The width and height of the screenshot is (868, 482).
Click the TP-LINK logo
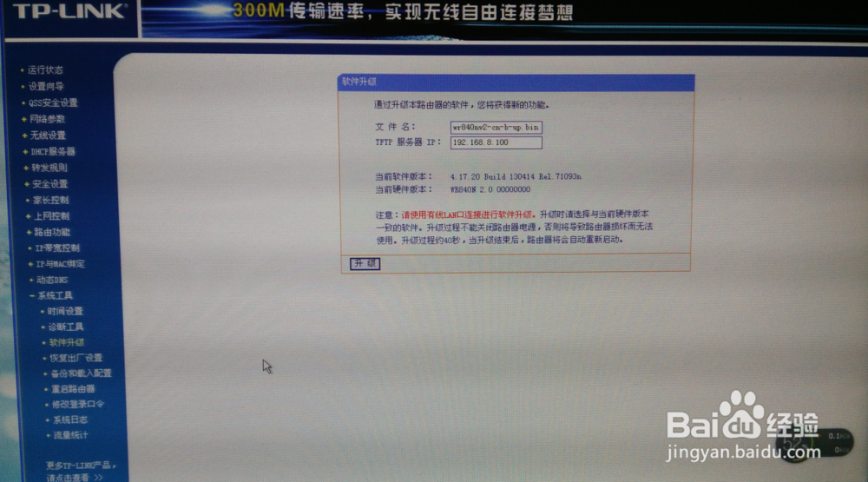point(69,11)
